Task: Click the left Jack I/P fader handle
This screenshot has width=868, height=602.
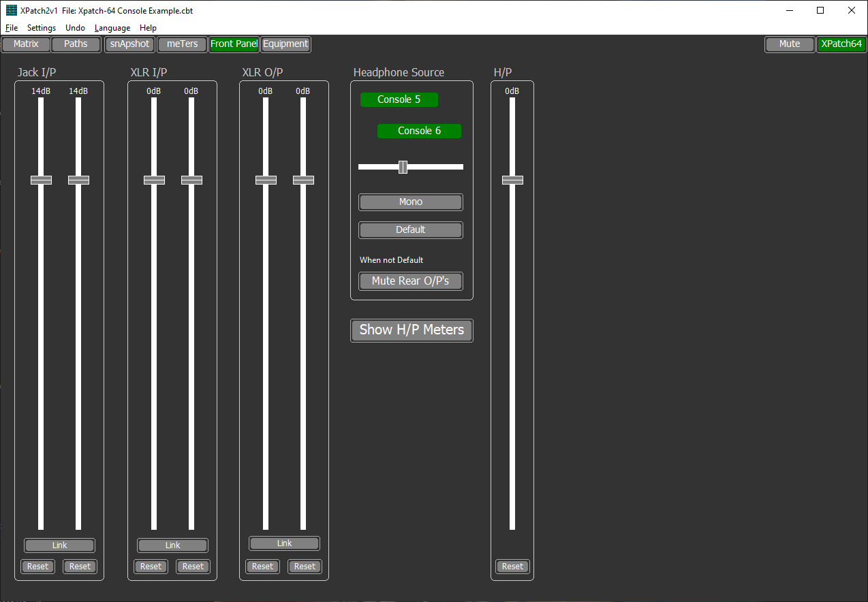Action: coord(41,180)
